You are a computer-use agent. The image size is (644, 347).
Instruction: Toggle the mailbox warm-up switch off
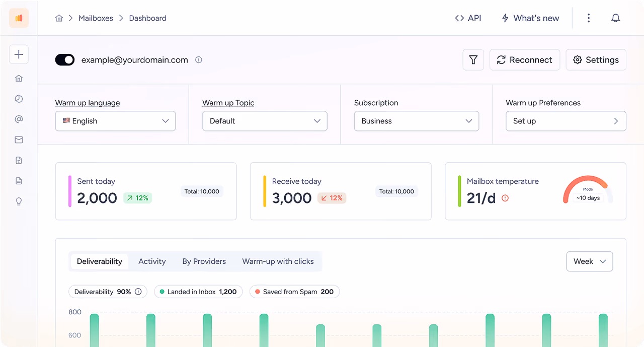pos(65,60)
